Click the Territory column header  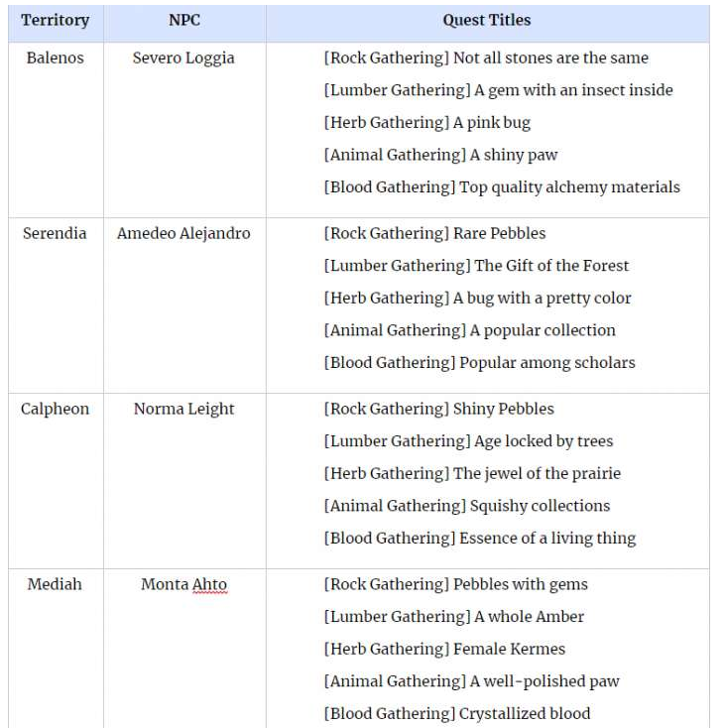56,21
